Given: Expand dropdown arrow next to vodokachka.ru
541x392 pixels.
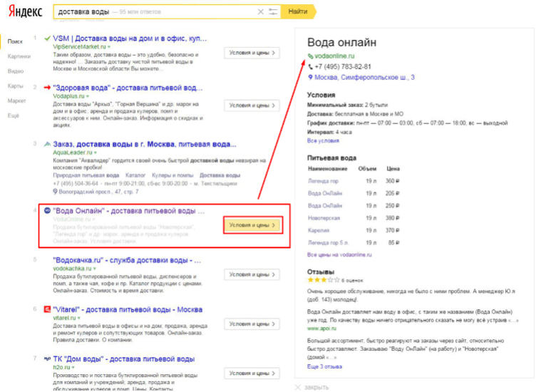Looking at the screenshot, I should (95, 269).
